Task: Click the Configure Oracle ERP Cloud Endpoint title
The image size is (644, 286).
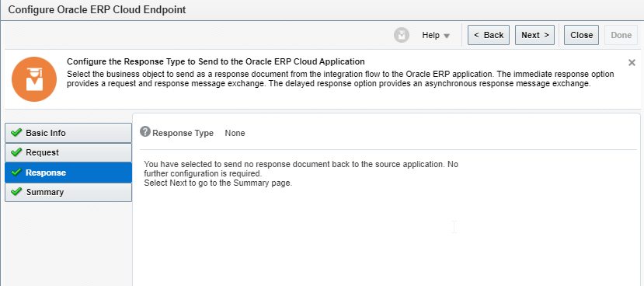Action: [97, 10]
